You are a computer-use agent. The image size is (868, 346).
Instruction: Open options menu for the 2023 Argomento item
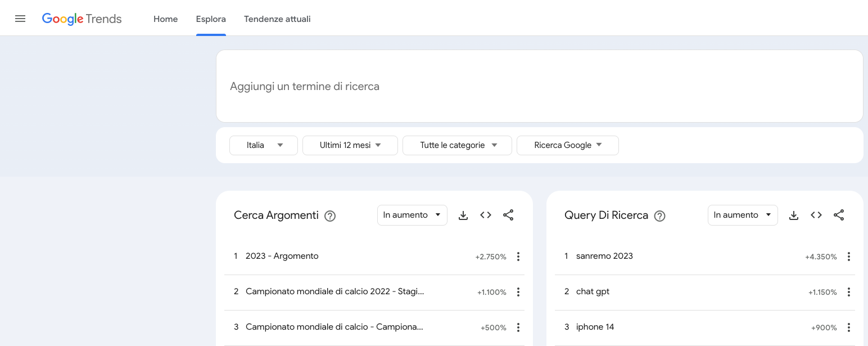point(518,257)
